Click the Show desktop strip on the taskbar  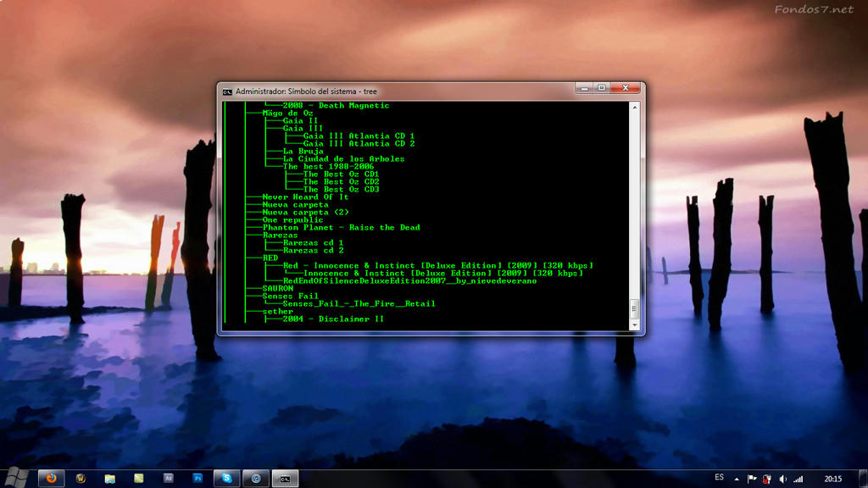864,478
